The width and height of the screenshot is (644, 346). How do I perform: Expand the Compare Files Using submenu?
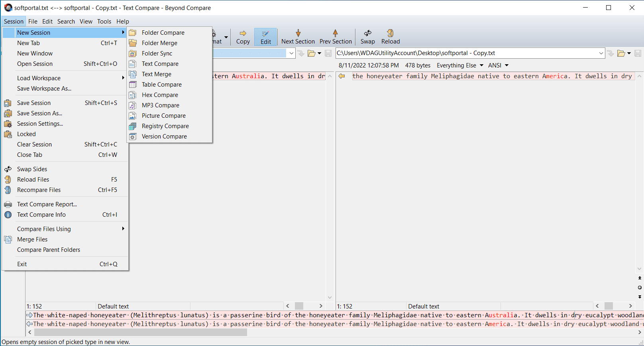(x=65, y=229)
